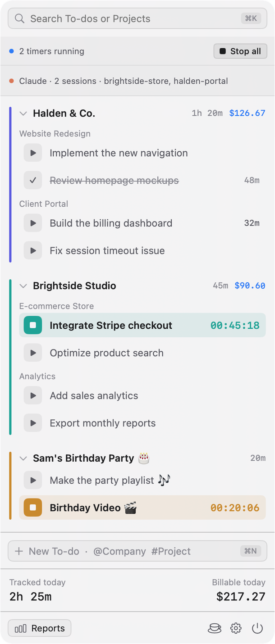The image size is (275, 644).
Task: Collapse Sam's Birthday Party group
Action: click(23, 458)
